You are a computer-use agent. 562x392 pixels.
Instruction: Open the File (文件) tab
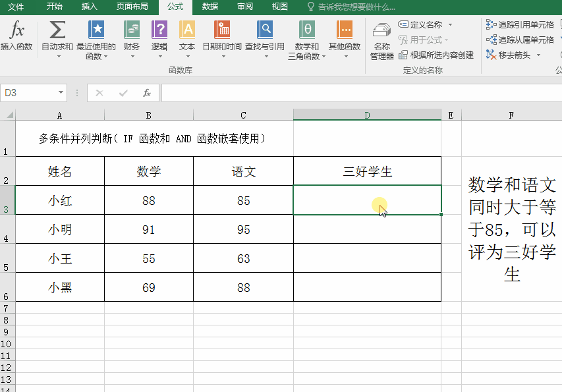(16, 7)
